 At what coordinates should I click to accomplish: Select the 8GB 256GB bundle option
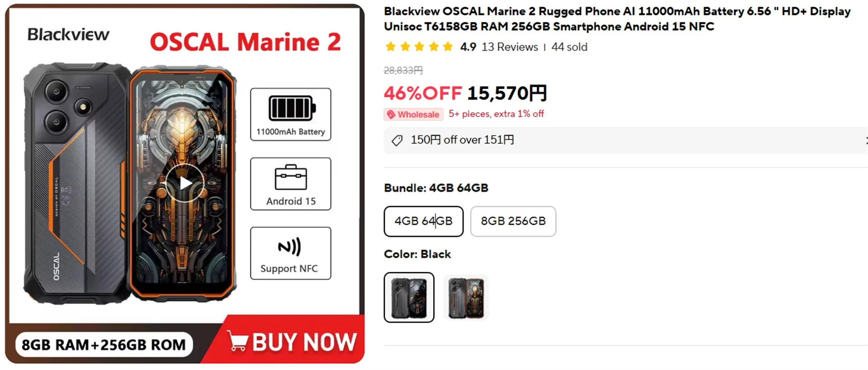(x=513, y=221)
